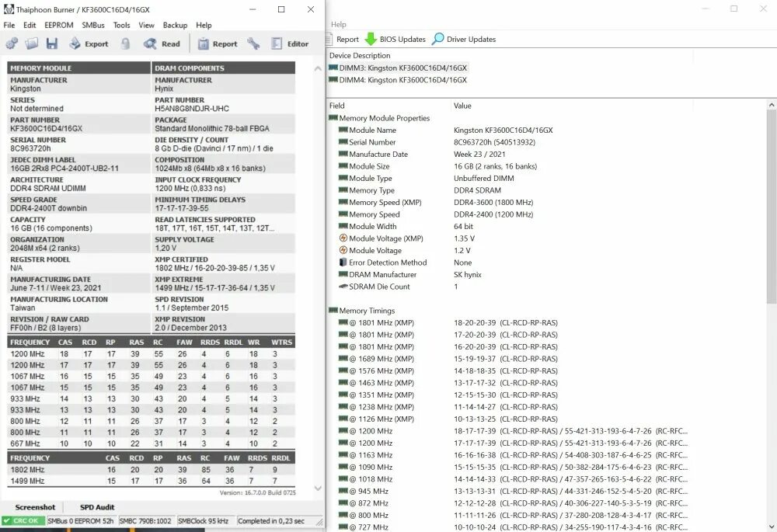Click the Screenshot button at bottom

click(x=35, y=506)
